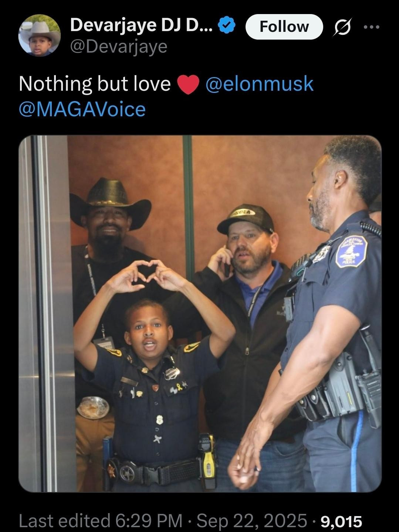Open the attached elevator photo full view
Image resolution: width=399 pixels, height=532 pixels.
tap(200, 314)
